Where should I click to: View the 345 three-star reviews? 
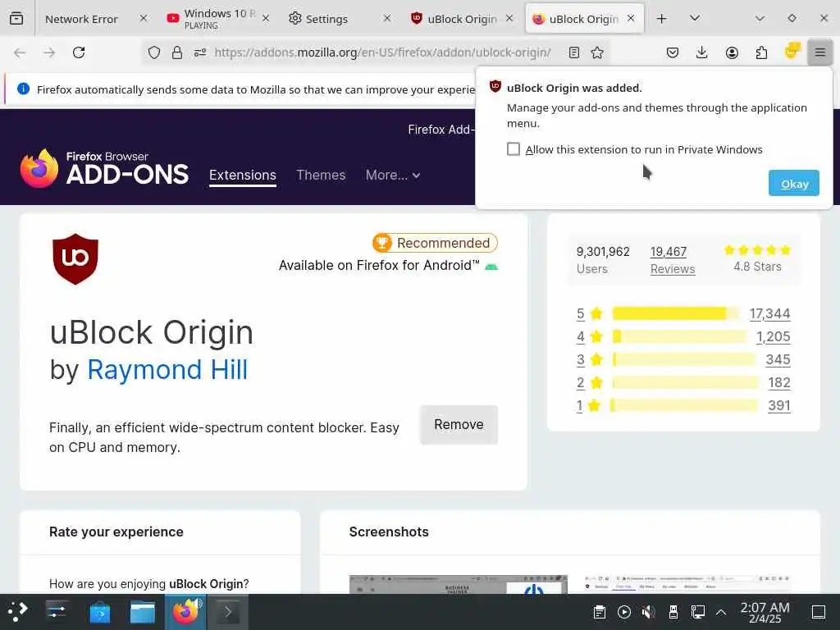click(778, 359)
